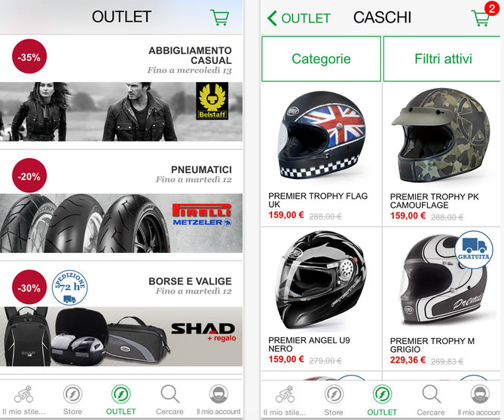Open Premier Trophy M Grigio product

point(442,299)
